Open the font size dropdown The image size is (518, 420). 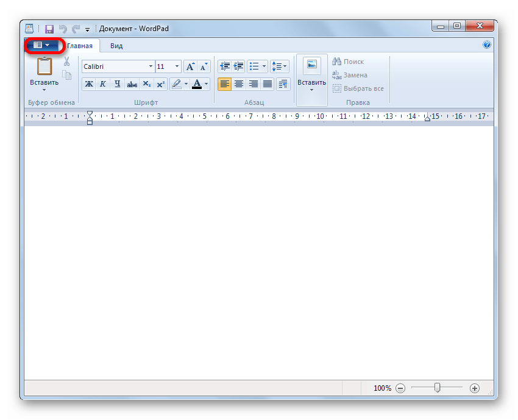coord(177,66)
